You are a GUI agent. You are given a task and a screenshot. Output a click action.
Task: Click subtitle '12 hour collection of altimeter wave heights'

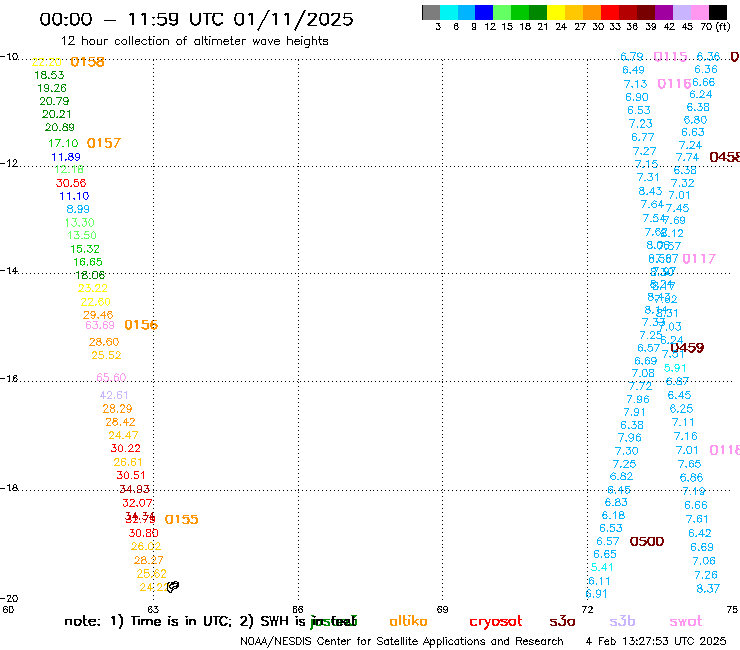pyautogui.click(x=194, y=41)
